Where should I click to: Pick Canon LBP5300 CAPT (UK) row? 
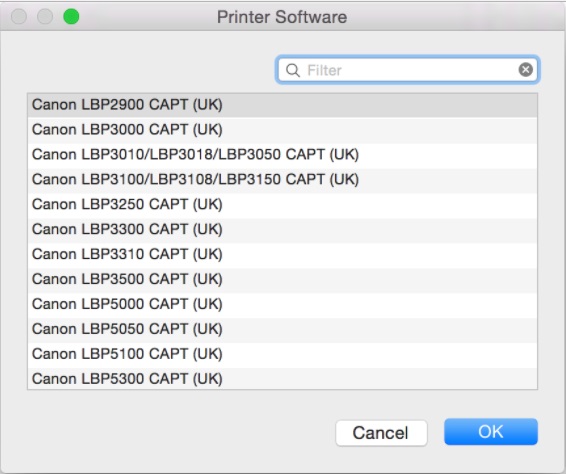click(x=282, y=378)
